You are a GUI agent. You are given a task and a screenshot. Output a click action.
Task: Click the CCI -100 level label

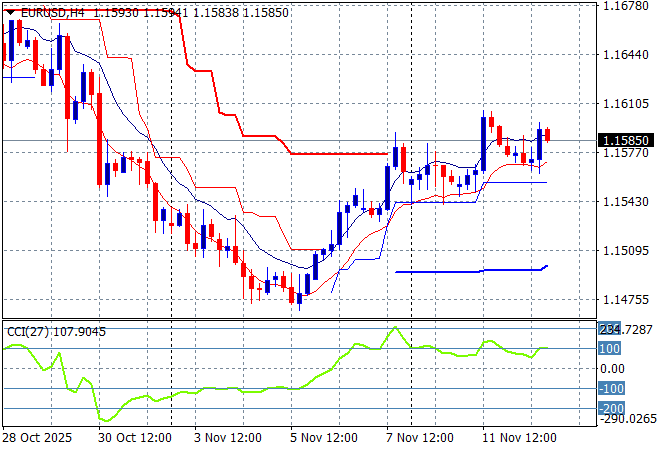click(x=611, y=388)
